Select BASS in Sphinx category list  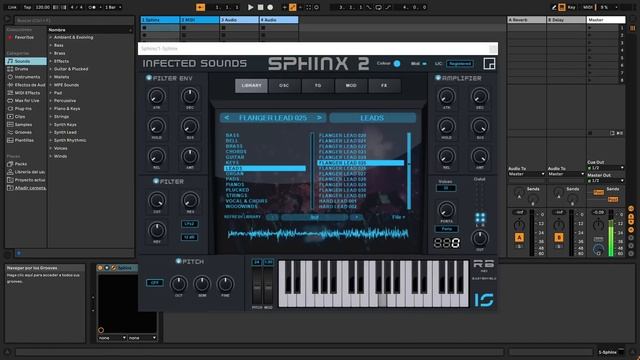[232, 135]
